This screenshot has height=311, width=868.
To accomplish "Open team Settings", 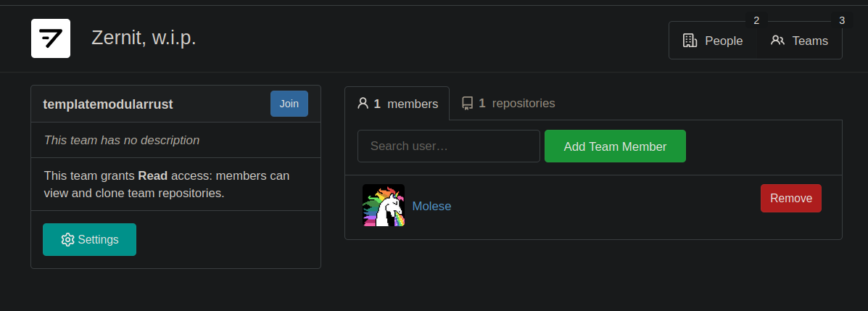I will point(89,240).
